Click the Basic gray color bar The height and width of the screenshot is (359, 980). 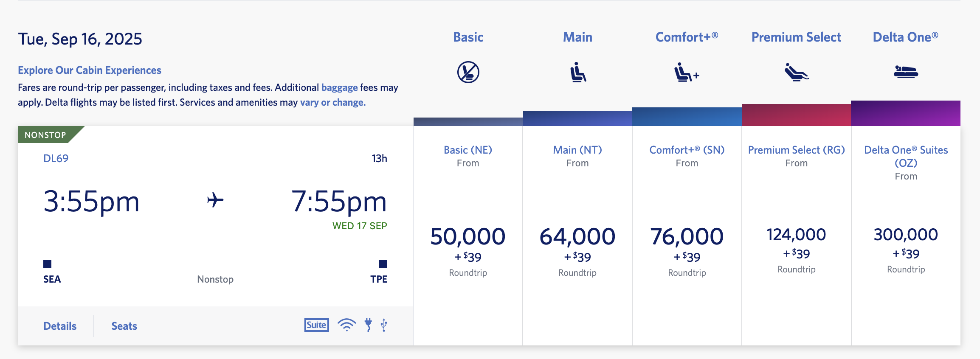(x=468, y=122)
